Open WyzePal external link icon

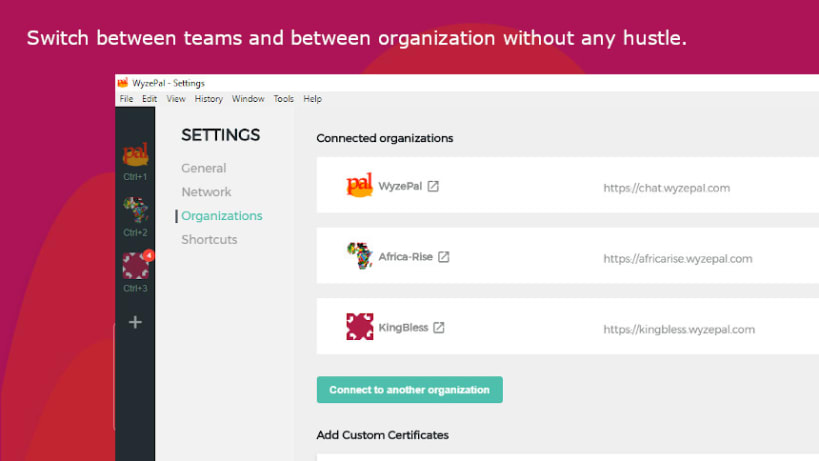tap(433, 186)
